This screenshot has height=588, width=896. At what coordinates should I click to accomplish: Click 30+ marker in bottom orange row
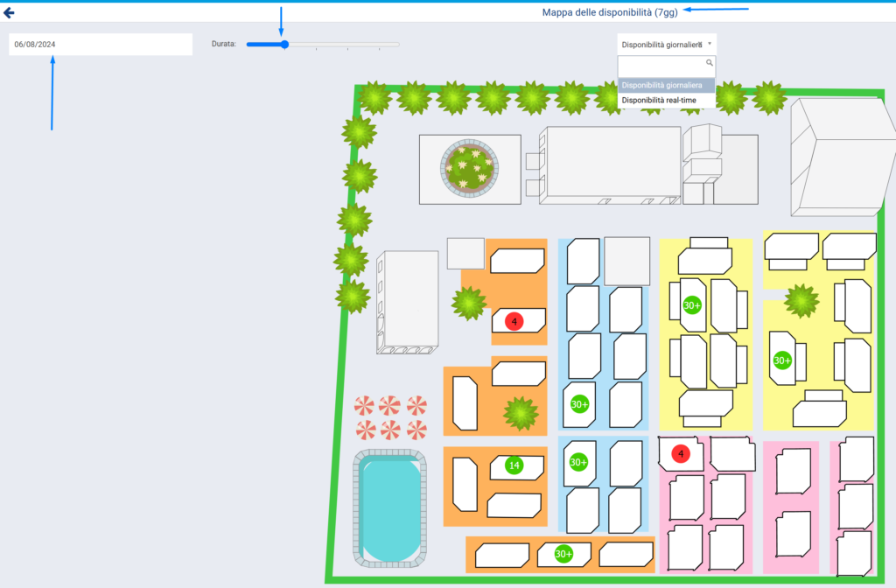563,554
